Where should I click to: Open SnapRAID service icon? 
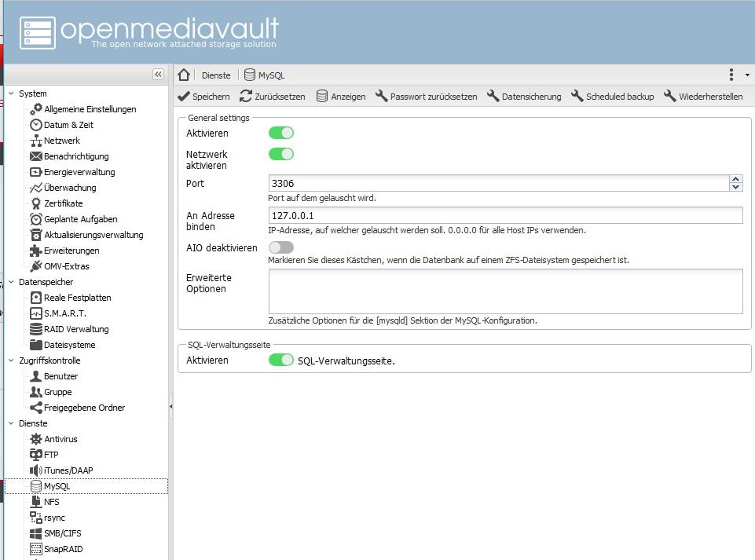(x=36, y=550)
